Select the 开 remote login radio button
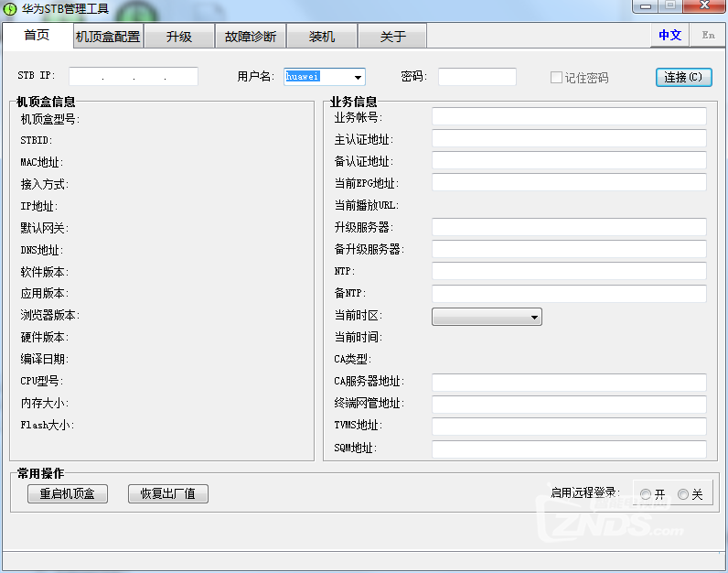The height and width of the screenshot is (573, 728). 646,494
